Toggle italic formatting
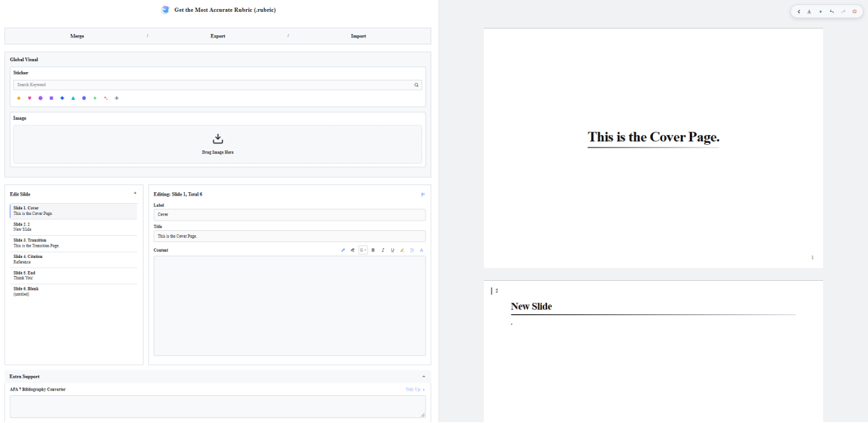The image size is (868, 423). [x=383, y=250]
